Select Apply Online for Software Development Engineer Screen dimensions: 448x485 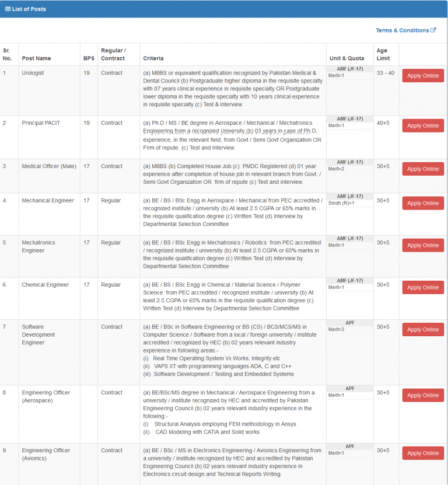[x=423, y=330]
